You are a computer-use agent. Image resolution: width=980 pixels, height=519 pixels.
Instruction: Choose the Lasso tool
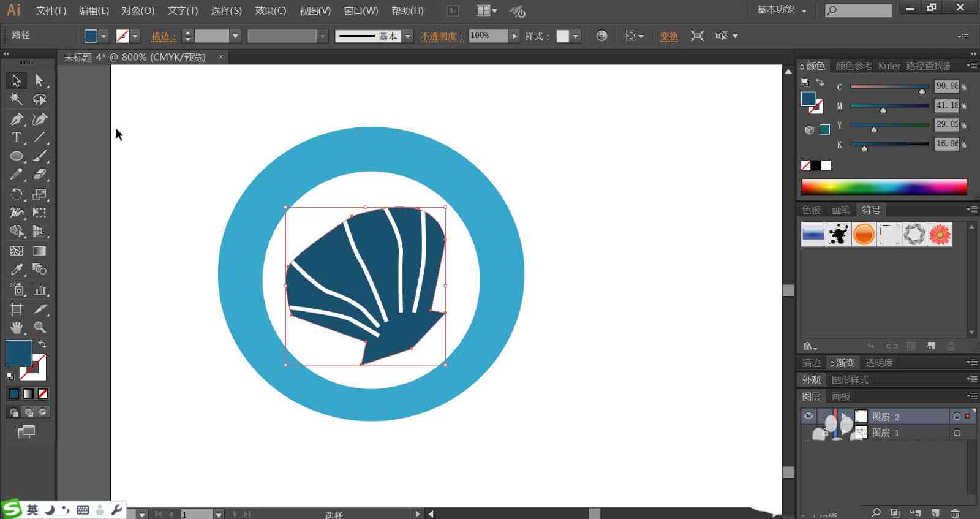[x=40, y=99]
